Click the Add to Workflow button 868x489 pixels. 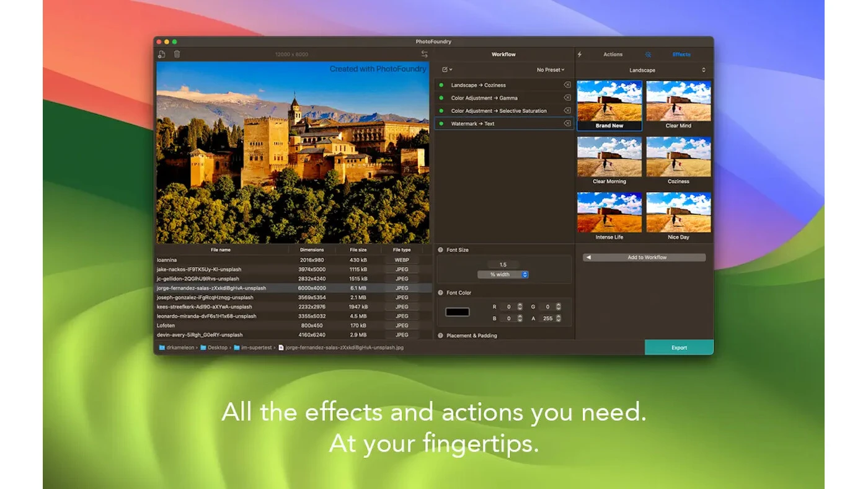[x=644, y=258]
